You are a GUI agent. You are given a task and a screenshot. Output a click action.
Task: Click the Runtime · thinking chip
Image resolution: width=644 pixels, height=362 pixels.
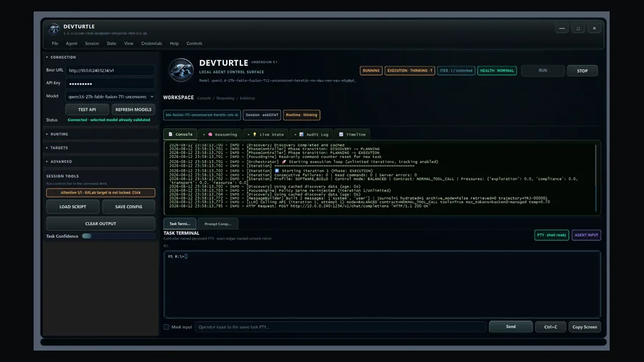301,115
